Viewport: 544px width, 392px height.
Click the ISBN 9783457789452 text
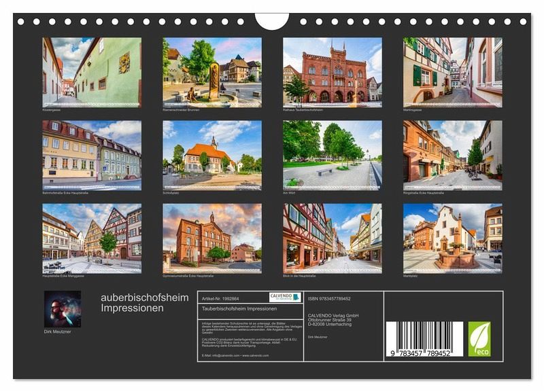tap(335, 298)
